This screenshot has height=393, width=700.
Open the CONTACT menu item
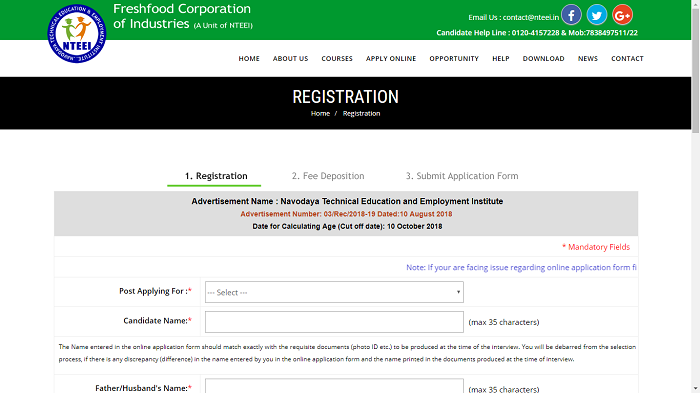pos(627,59)
